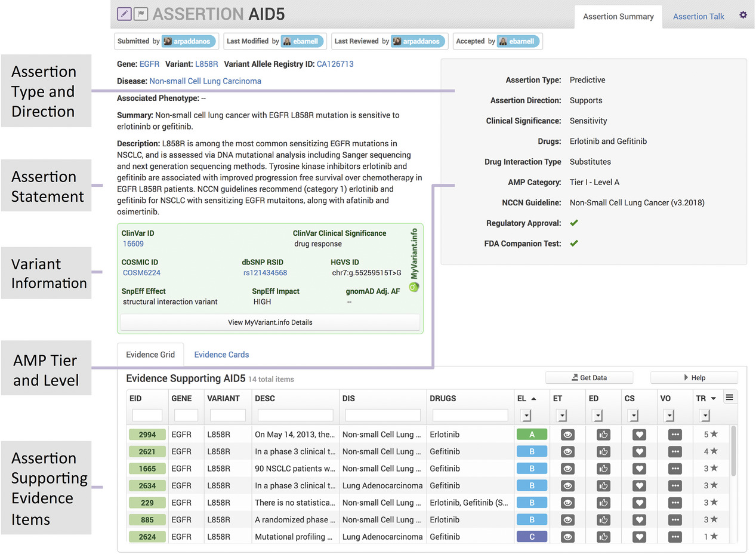The image size is (756, 554).
Task: Click the DESC filter input field
Action: (x=295, y=415)
